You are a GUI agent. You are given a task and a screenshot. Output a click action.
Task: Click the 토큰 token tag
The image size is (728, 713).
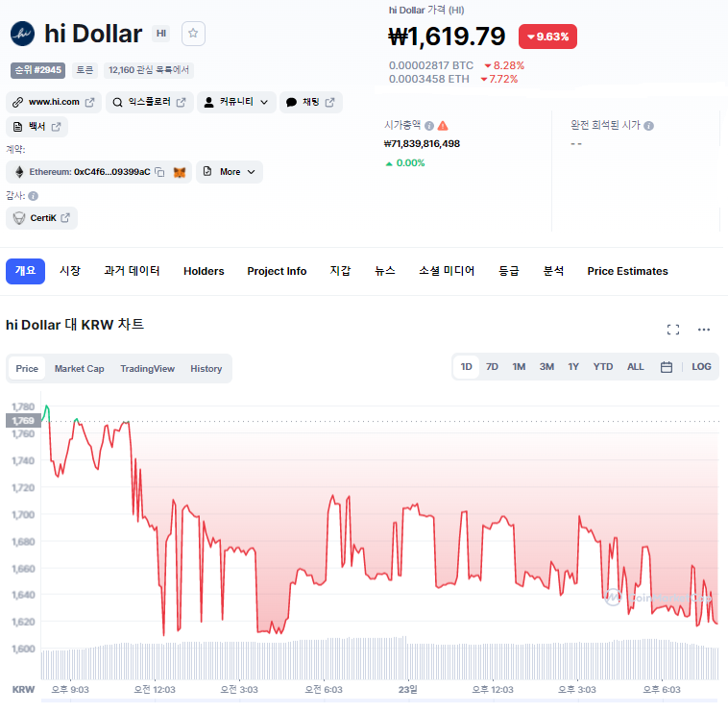85,70
